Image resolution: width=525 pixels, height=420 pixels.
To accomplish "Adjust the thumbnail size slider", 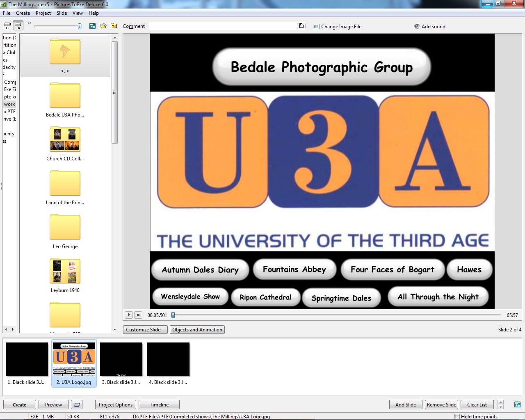I will pos(79,26).
